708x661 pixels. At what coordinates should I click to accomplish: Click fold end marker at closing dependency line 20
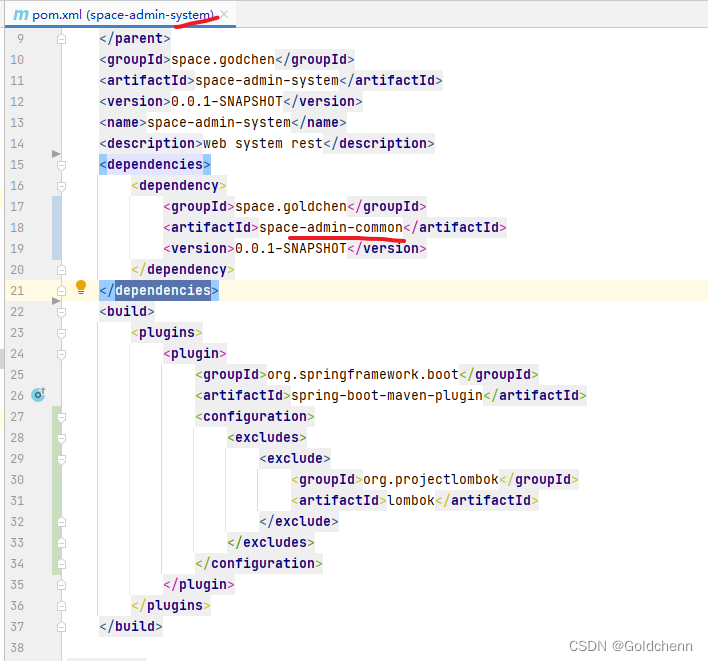(62, 270)
